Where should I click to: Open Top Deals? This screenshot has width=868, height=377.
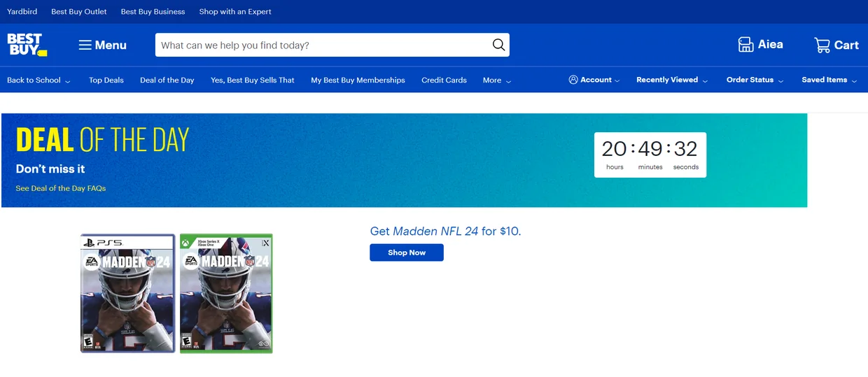pyautogui.click(x=106, y=80)
